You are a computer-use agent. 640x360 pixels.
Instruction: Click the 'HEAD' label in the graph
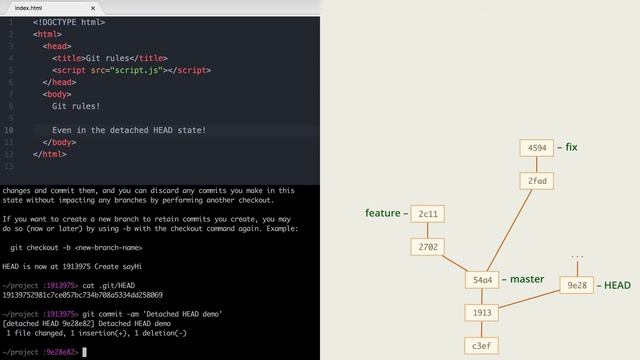coord(617,285)
